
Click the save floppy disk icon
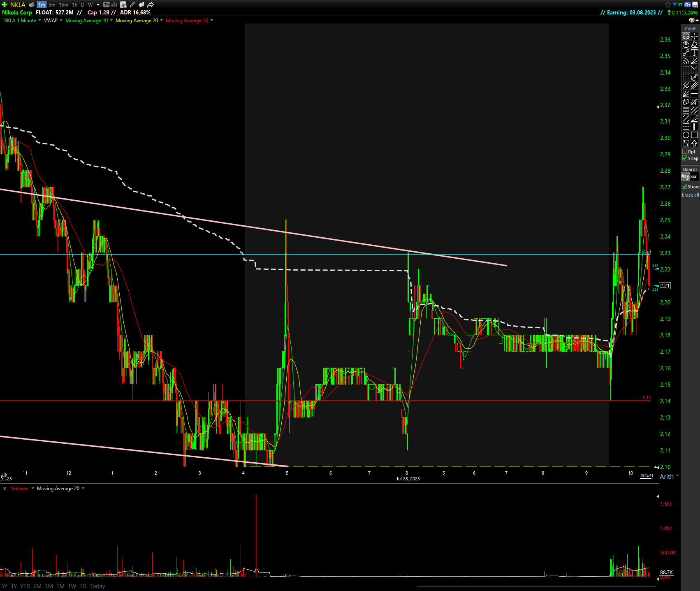[x=695, y=5]
